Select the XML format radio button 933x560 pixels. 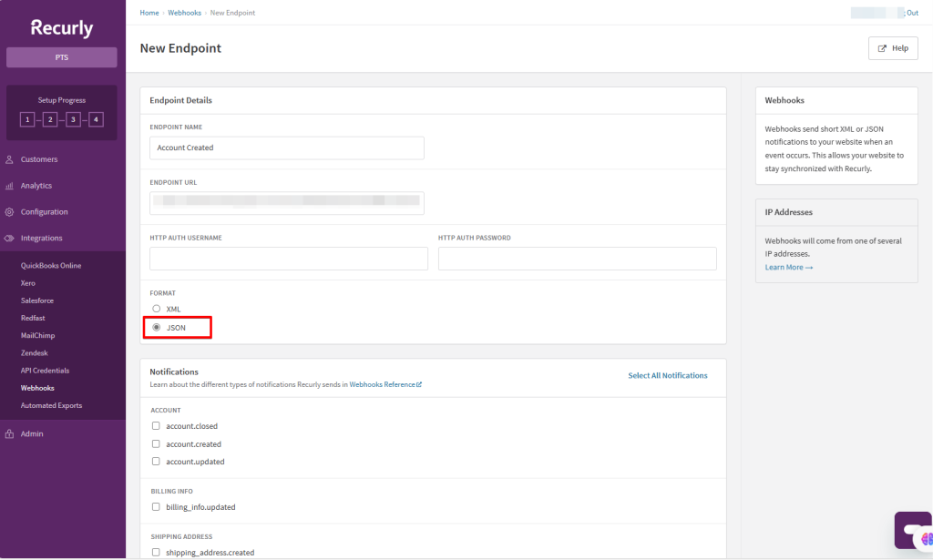tap(157, 309)
